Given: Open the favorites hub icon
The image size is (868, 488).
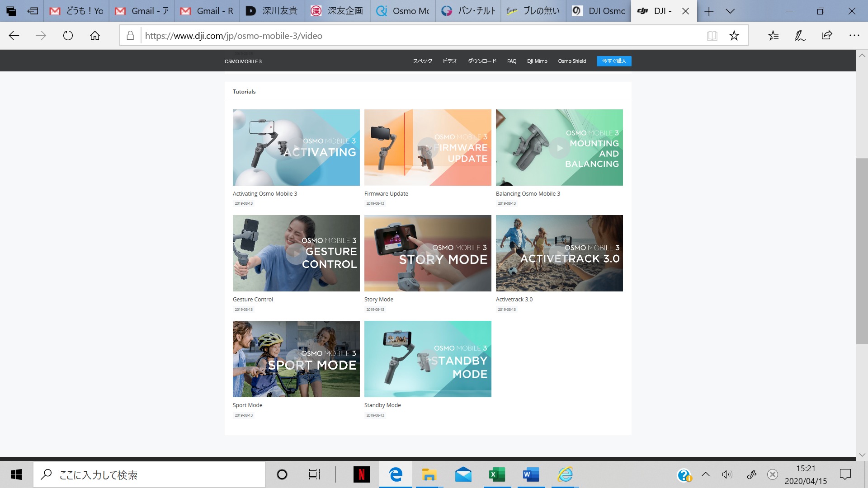Looking at the screenshot, I should [x=773, y=36].
